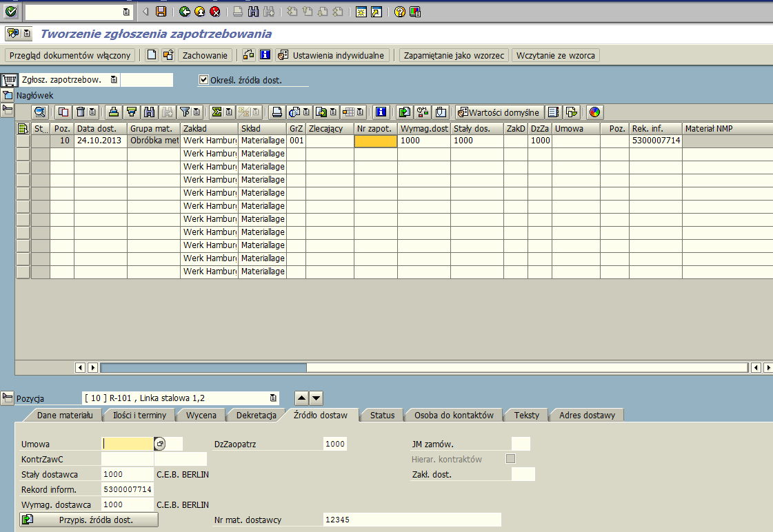This screenshot has height=532, width=773.
Task: Click the Przypis. źródła dost. button
Action: [89, 520]
